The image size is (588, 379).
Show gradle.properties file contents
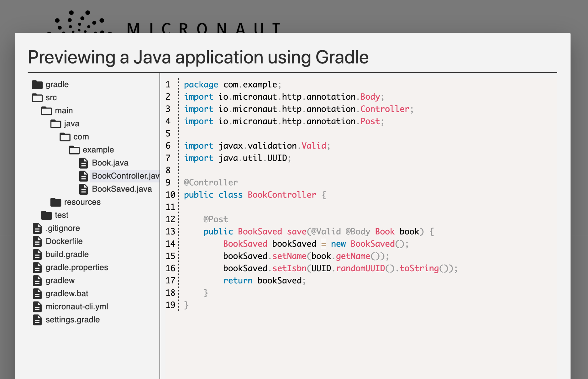77,267
